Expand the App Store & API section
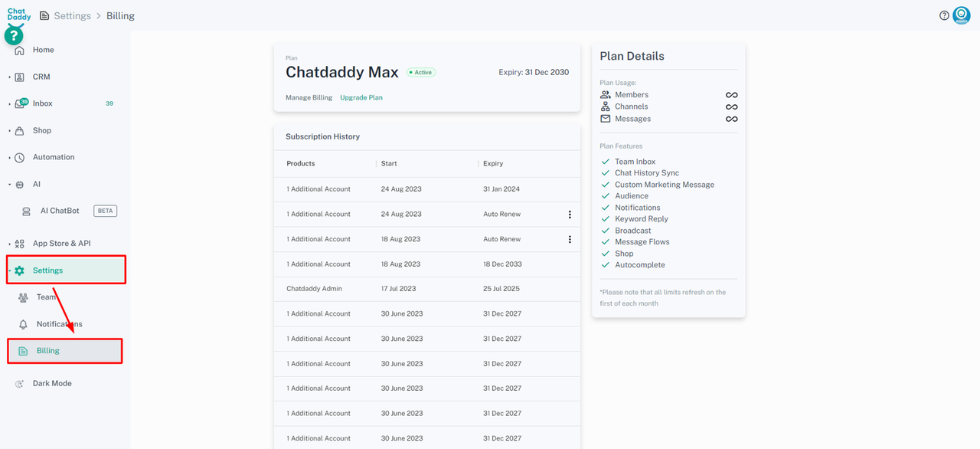 [60, 244]
